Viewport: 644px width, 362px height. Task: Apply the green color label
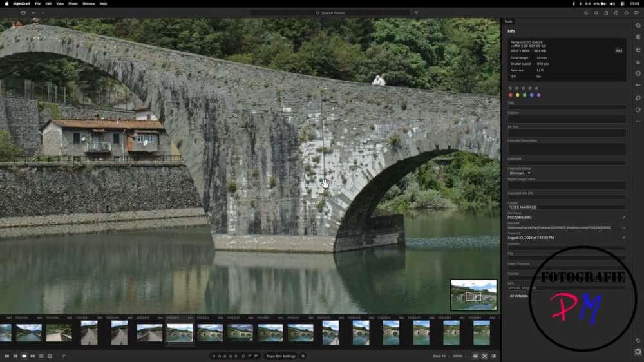(524, 95)
